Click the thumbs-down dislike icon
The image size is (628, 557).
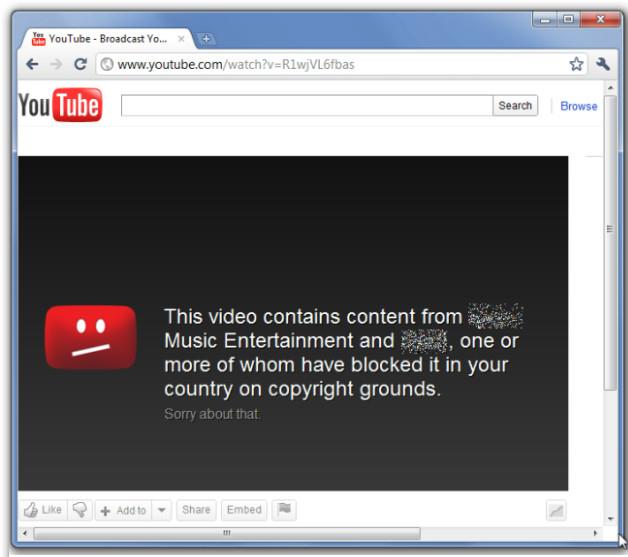pos(80,510)
